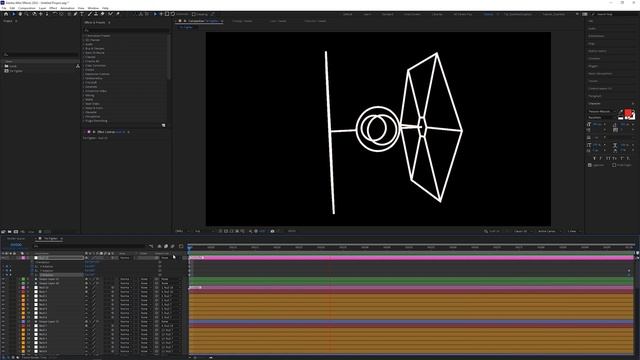The width and height of the screenshot is (640, 360).
Task: Click the pink label color of top layer
Action: coord(23,258)
